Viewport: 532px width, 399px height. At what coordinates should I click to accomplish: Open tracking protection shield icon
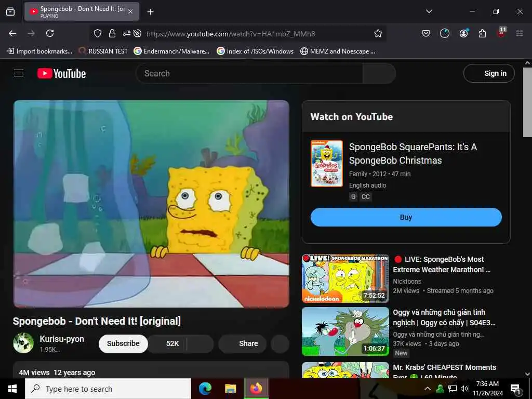click(x=98, y=33)
